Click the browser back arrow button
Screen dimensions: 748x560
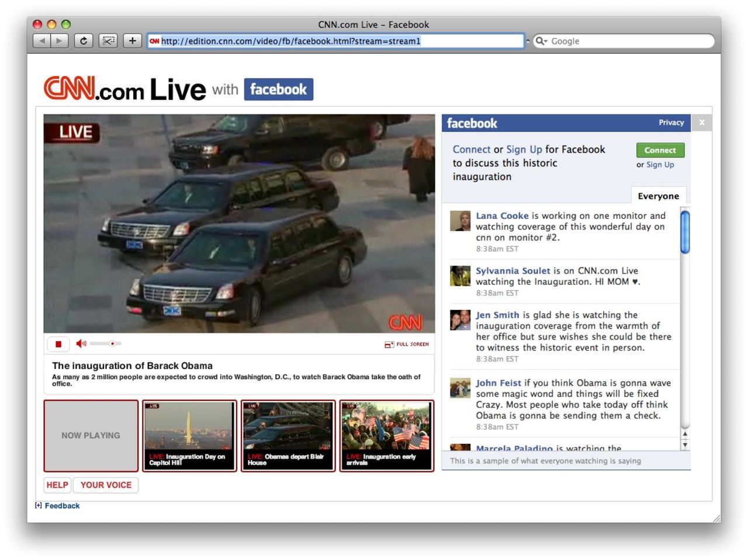[41, 41]
